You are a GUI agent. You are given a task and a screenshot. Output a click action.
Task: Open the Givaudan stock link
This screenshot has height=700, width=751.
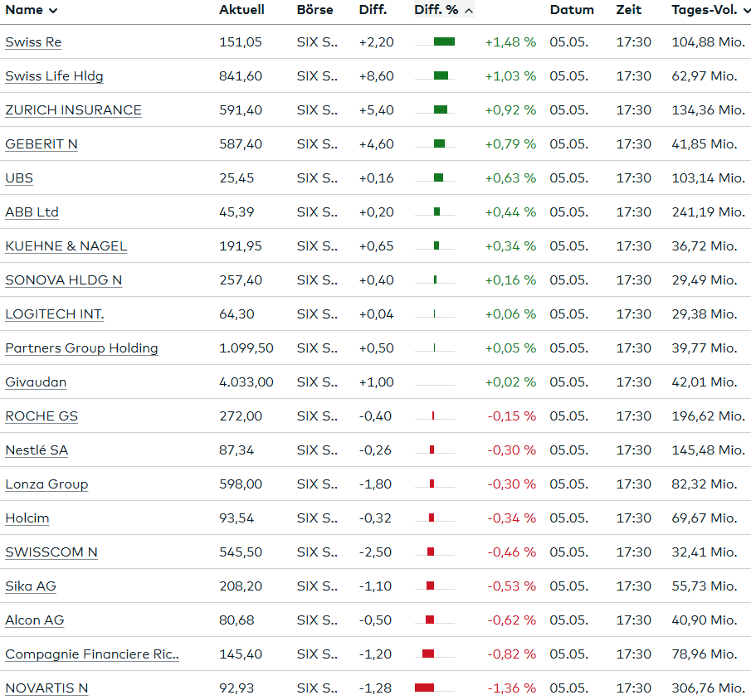[x=36, y=382]
